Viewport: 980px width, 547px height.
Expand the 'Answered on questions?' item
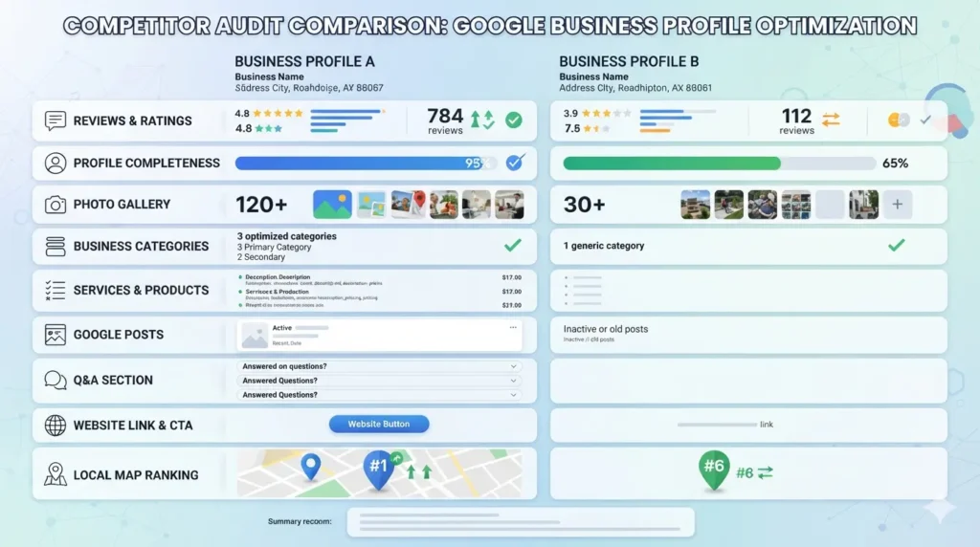[x=379, y=366]
